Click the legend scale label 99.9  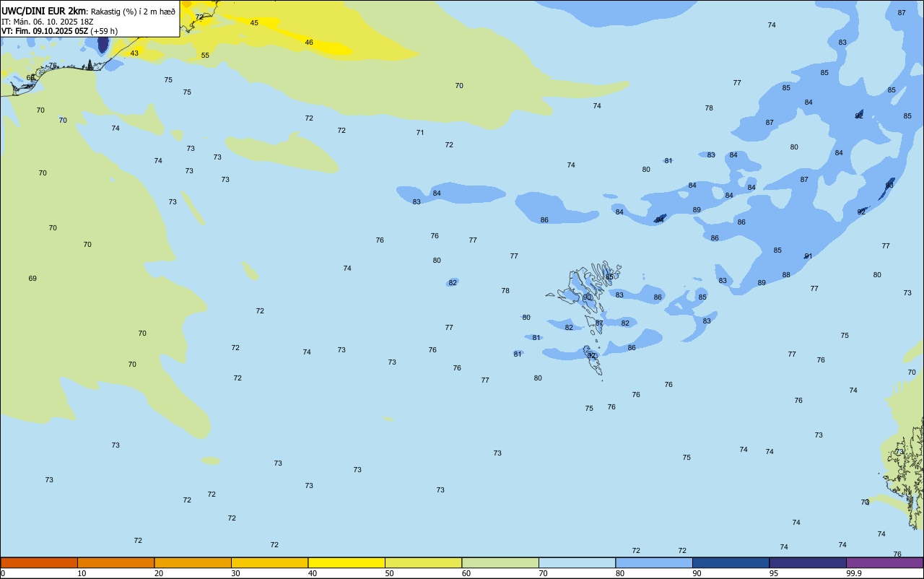(854, 573)
